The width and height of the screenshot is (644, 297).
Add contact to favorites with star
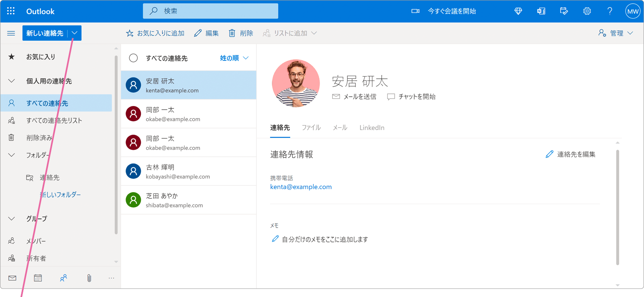click(x=155, y=33)
